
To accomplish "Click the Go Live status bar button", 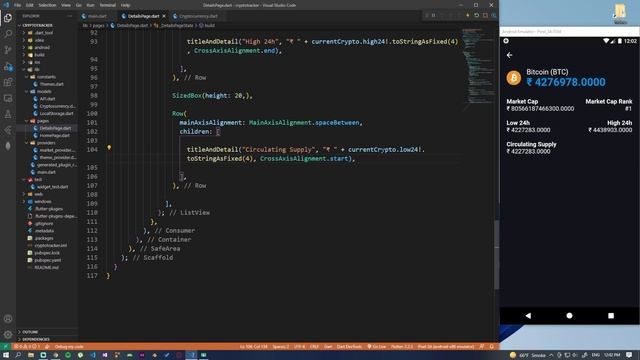I will (x=376, y=347).
